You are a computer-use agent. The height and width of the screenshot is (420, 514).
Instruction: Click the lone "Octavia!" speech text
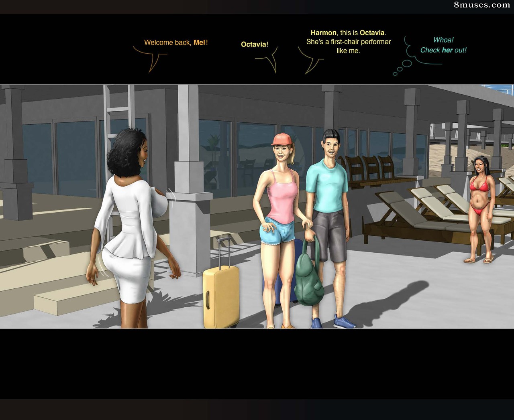click(255, 45)
